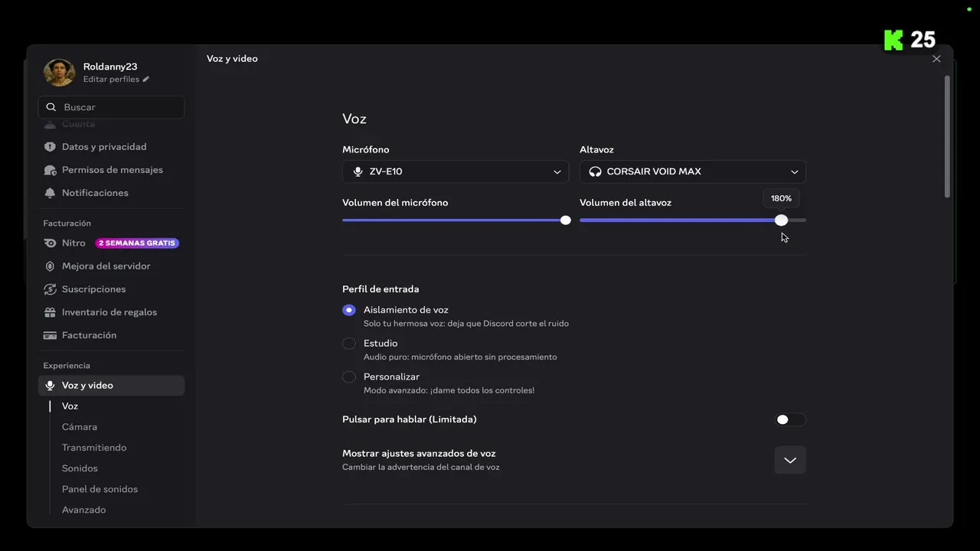
Task: Click the gift icon for Inventario de regalos
Action: [50, 312]
